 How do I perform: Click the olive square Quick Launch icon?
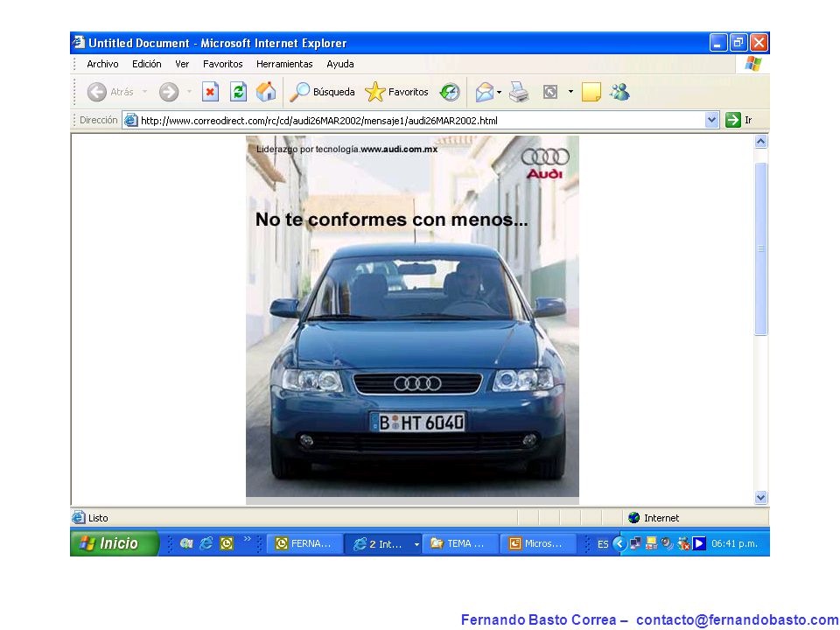[227, 543]
